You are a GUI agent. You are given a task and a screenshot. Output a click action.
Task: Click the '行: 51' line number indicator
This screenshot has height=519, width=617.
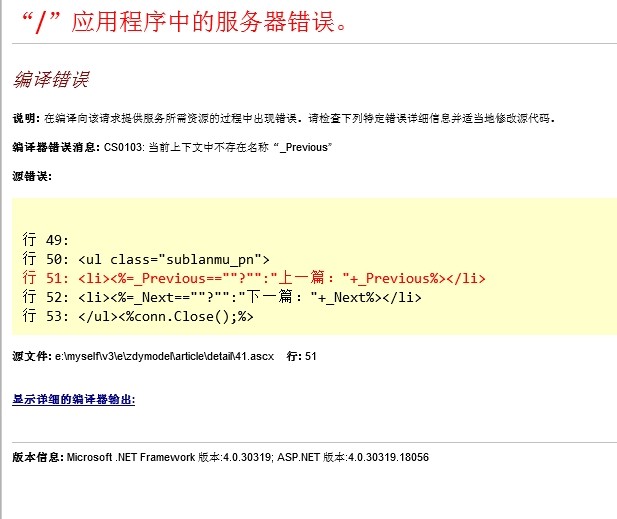[302, 356]
